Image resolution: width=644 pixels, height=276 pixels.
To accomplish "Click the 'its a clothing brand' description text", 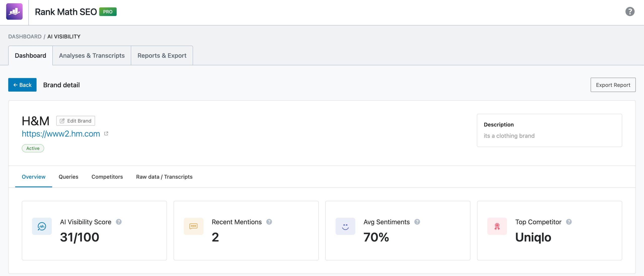I will [x=509, y=136].
